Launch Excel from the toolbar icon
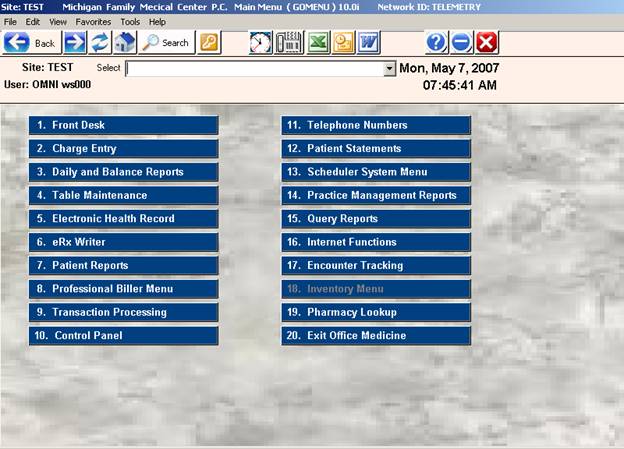624x449 pixels. pyautogui.click(x=316, y=42)
